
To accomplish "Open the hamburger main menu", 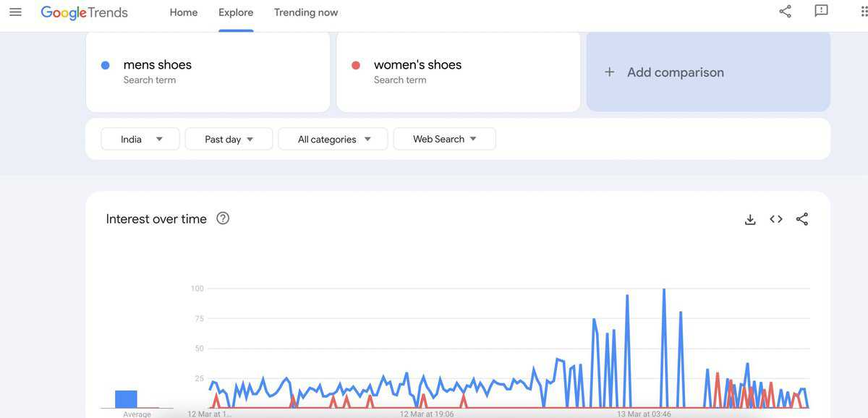I will (x=15, y=12).
